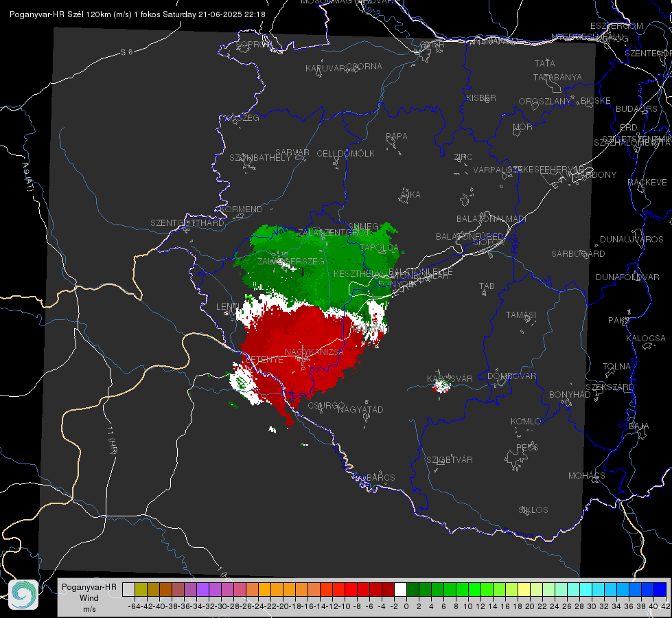The height and width of the screenshot is (618, 672).
Task: Click the NAGYATÁD town label
Action: [360, 409]
